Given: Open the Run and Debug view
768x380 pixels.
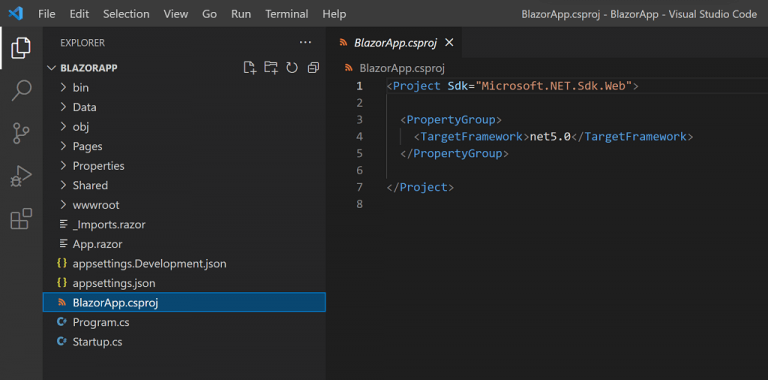Looking at the screenshot, I should click(x=21, y=176).
